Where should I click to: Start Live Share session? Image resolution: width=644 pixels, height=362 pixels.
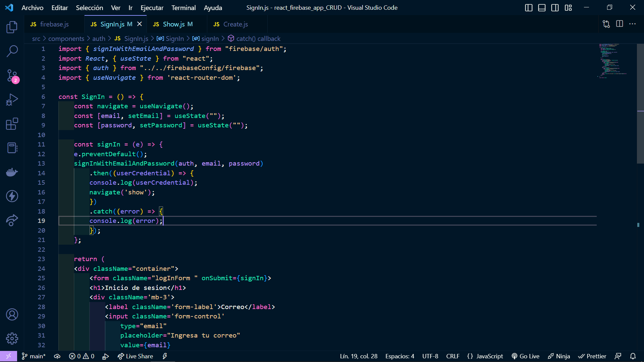tap(135, 356)
